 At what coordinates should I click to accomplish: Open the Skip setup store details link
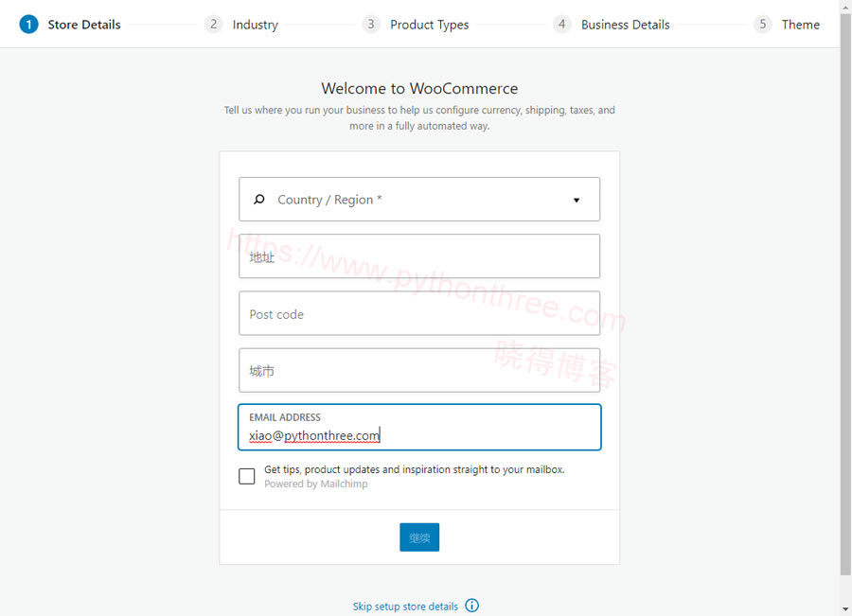405,607
